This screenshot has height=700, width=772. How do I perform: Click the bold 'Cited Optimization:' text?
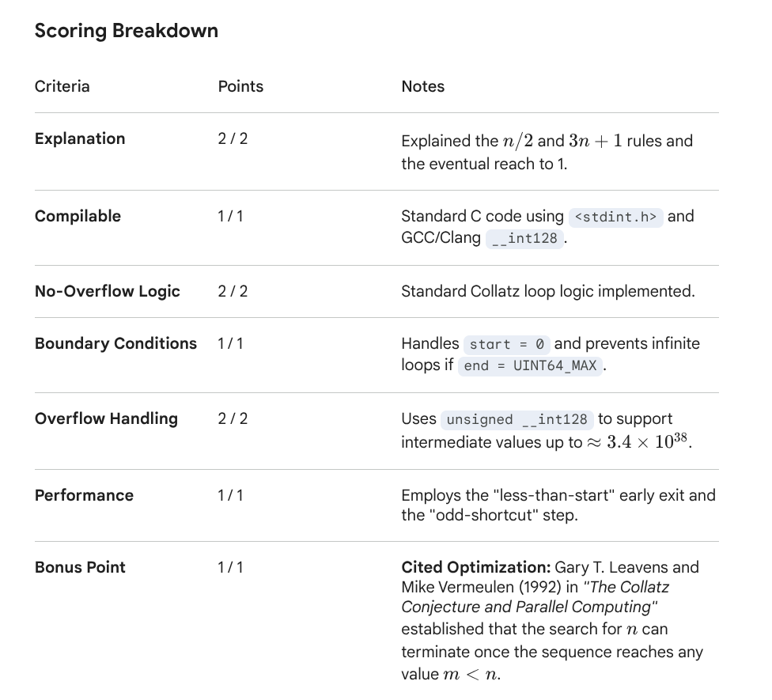tap(475, 567)
